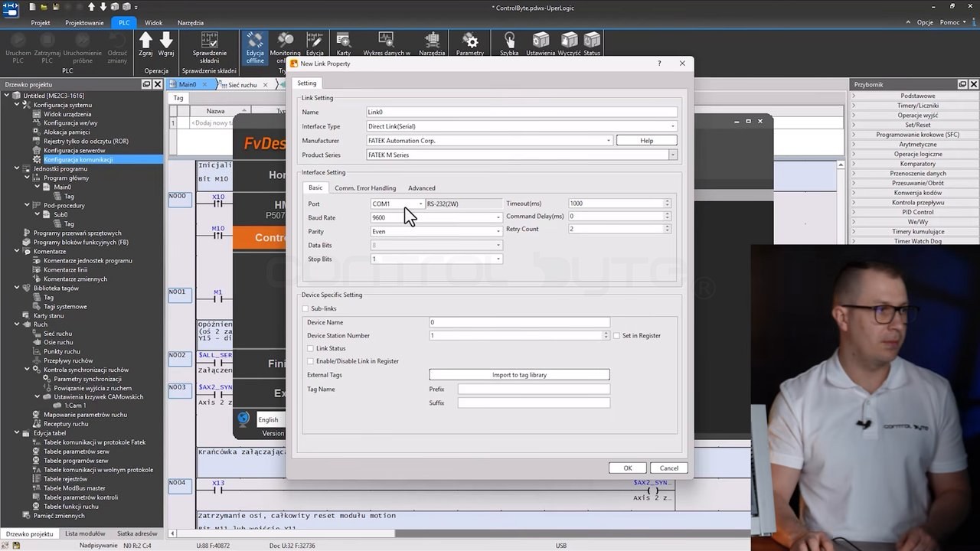Close the Sieć ruchu editor tab
This screenshot has width=980, height=551.
[x=266, y=84]
